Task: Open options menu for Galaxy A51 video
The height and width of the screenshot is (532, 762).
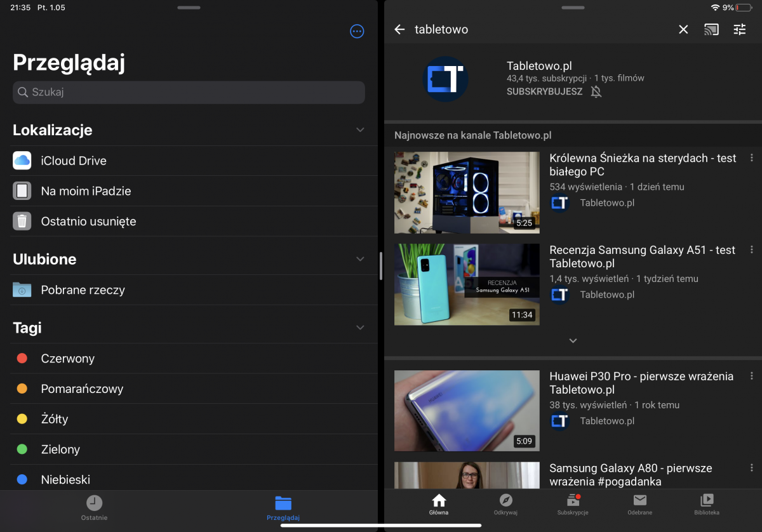Action: [x=752, y=250]
